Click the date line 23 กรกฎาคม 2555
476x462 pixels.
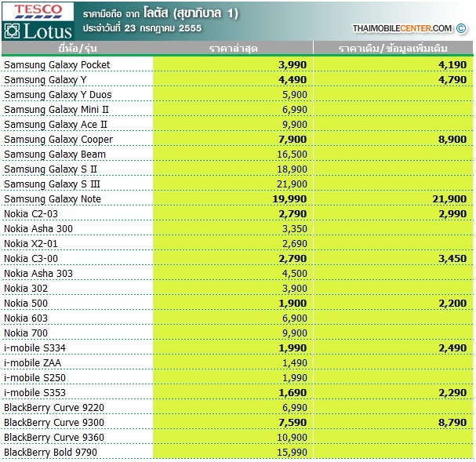pos(142,28)
